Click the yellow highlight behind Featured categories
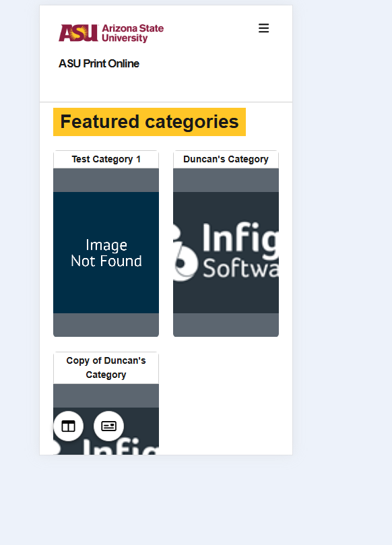 (149, 122)
